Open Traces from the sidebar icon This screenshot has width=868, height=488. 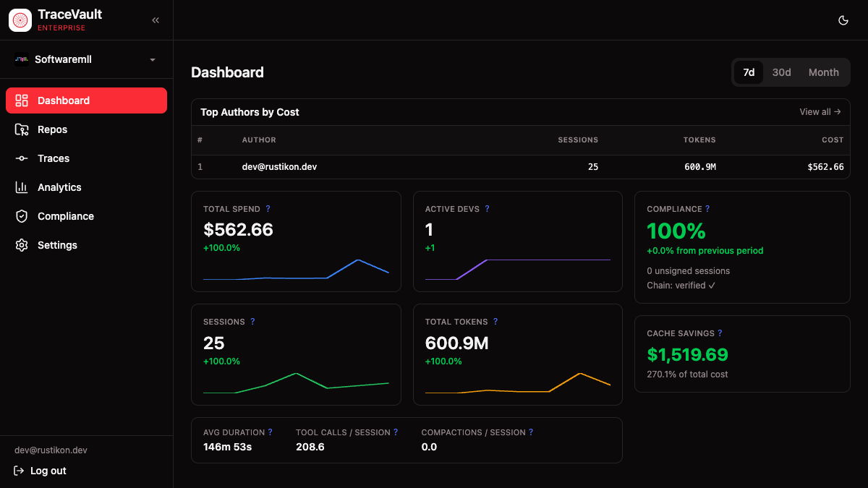coord(22,158)
